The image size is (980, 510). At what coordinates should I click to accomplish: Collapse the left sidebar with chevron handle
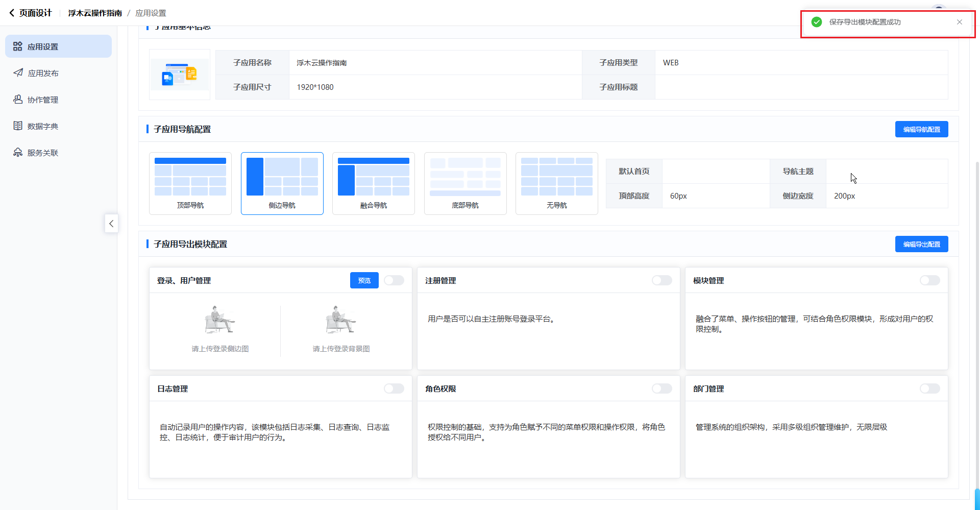click(x=111, y=224)
